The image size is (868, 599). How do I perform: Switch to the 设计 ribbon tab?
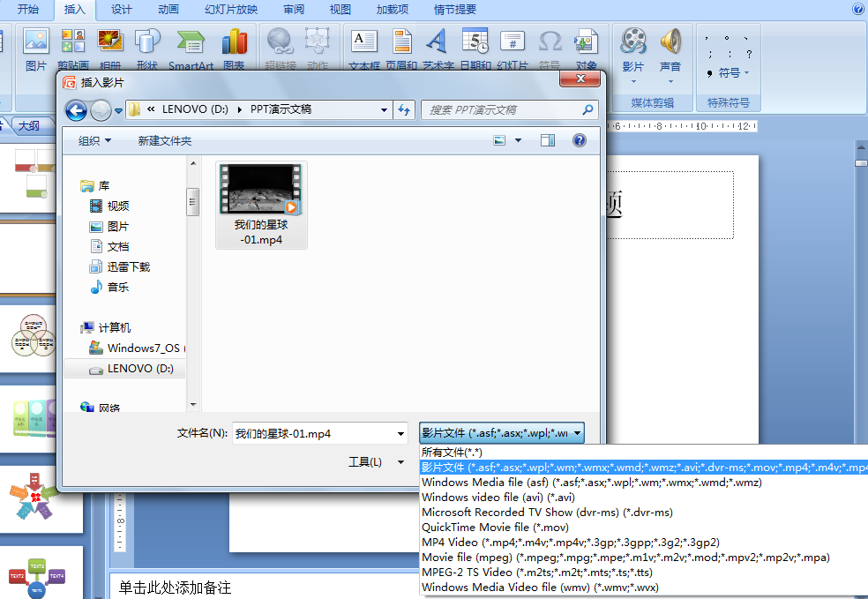[x=121, y=10]
